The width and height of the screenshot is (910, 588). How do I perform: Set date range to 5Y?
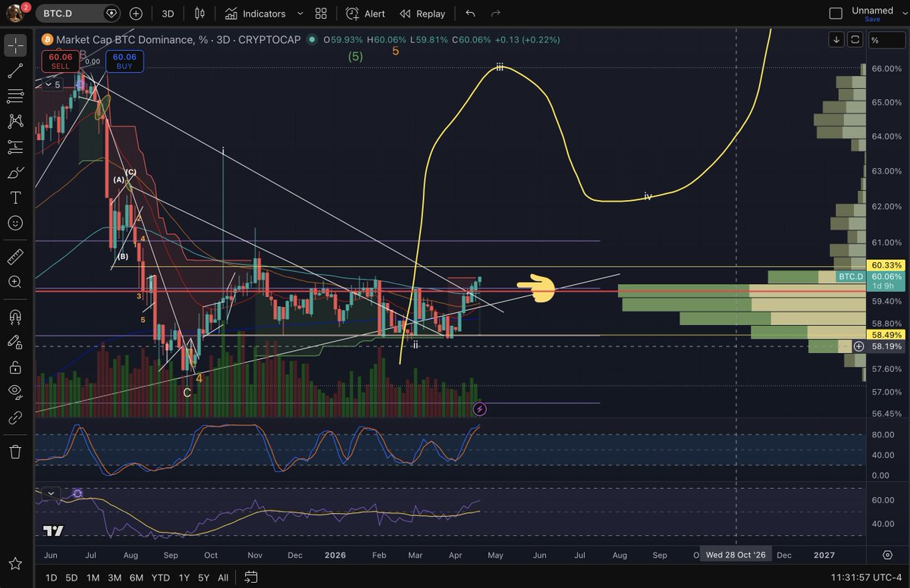click(x=204, y=577)
